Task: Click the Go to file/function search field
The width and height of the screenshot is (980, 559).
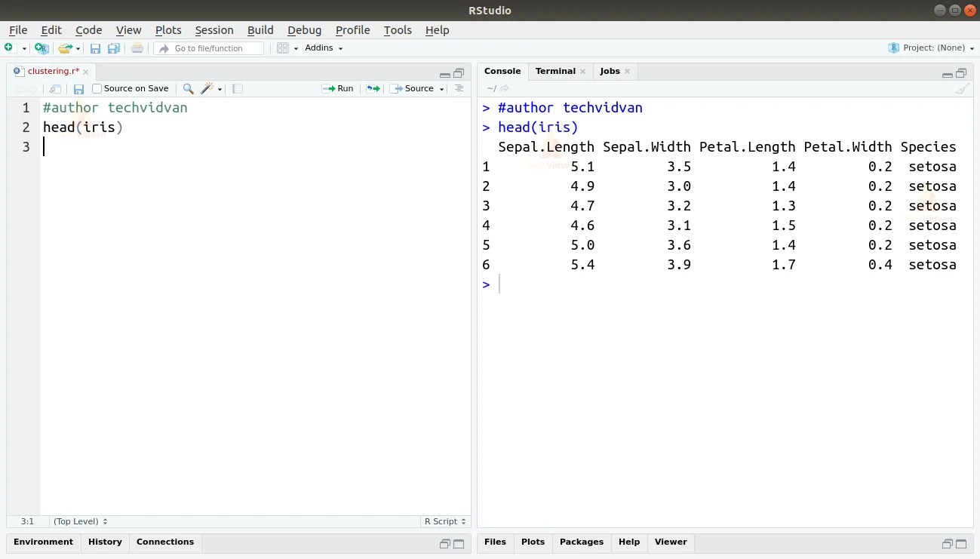Action: click(209, 48)
